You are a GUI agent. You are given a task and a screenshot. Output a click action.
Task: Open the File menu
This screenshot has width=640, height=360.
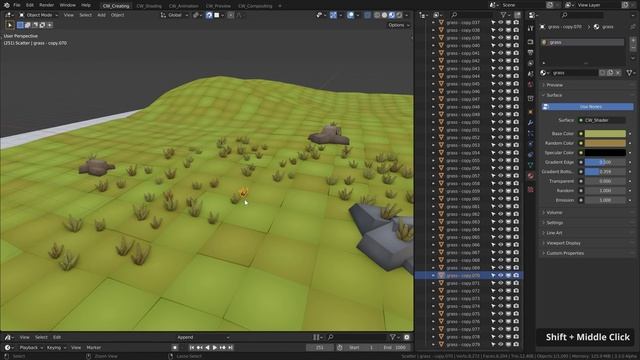click(x=17, y=5)
